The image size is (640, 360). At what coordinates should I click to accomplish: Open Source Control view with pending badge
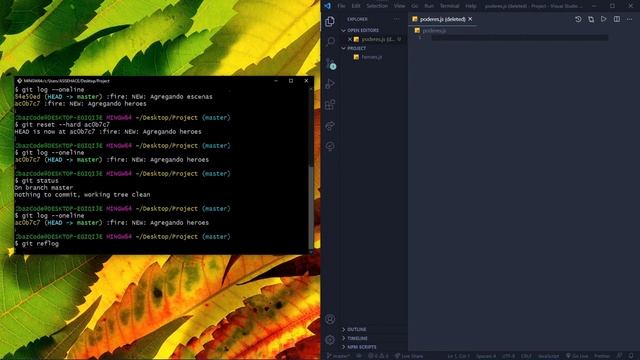331,63
